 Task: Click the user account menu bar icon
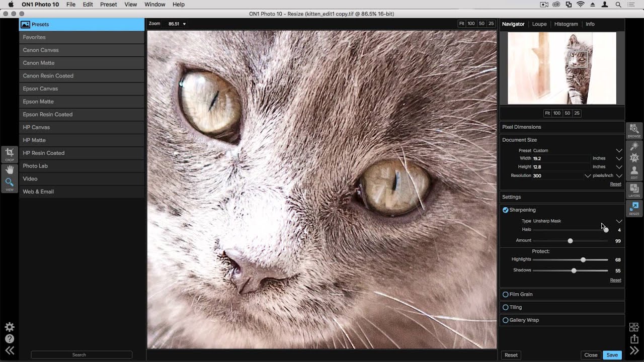click(x=605, y=5)
